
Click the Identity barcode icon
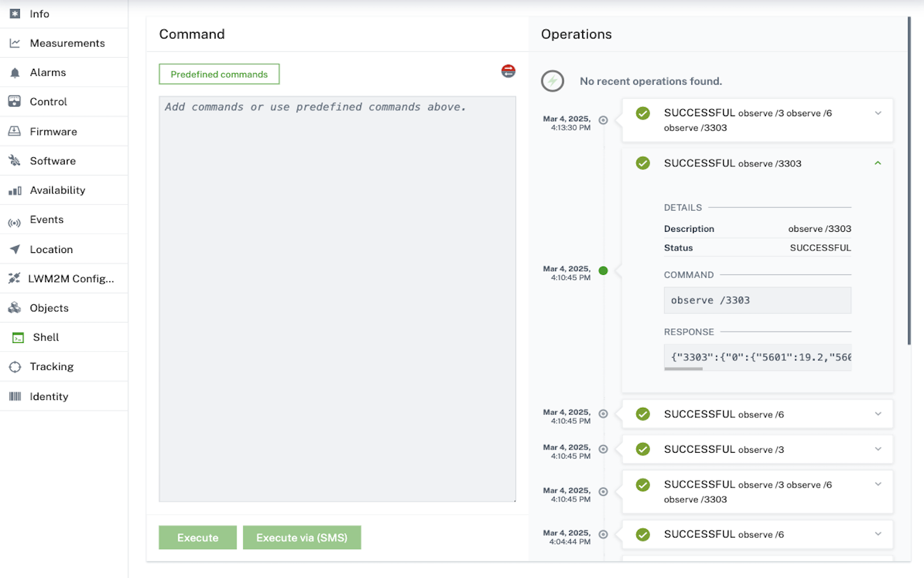click(x=15, y=397)
